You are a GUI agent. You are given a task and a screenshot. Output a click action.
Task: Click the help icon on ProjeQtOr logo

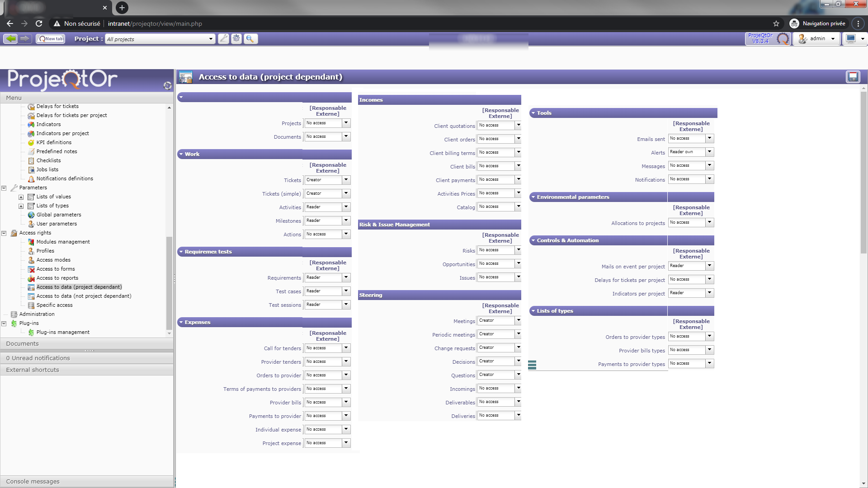[167, 85]
